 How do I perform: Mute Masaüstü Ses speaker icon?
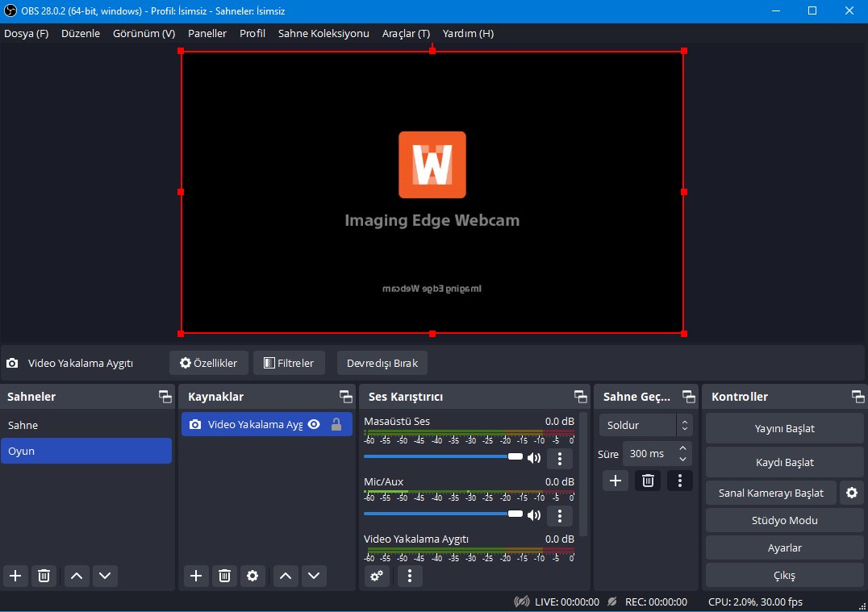[534, 458]
